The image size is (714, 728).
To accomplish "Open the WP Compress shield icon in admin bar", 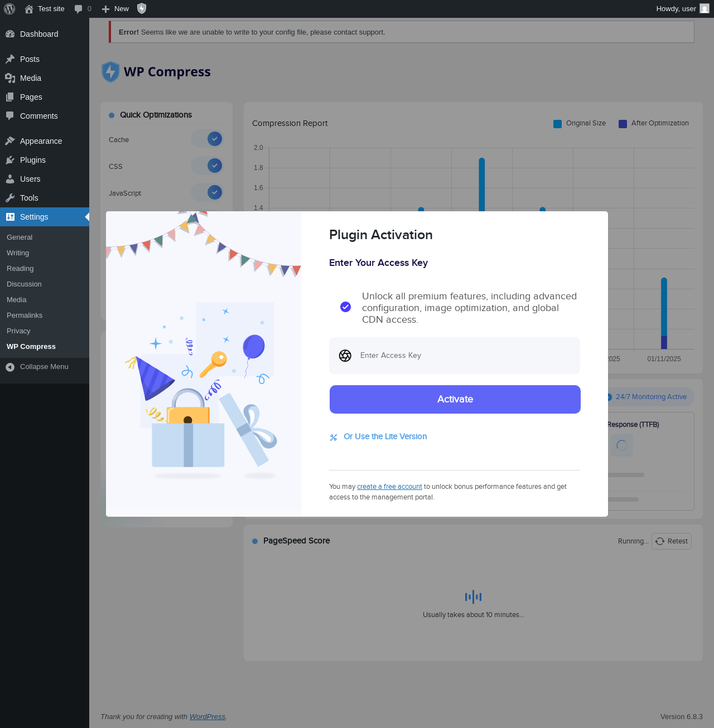I will coord(142,8).
